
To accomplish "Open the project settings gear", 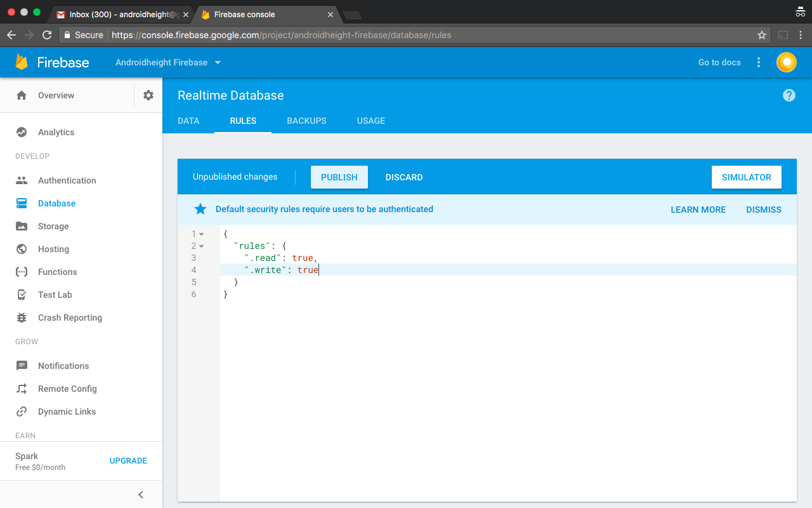I will [148, 95].
